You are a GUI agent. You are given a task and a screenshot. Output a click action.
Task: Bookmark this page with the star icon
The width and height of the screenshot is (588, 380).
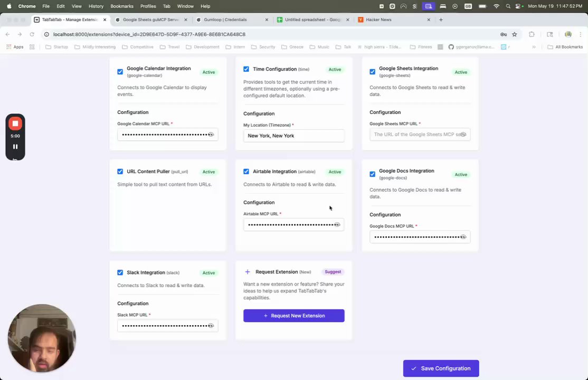(515, 34)
